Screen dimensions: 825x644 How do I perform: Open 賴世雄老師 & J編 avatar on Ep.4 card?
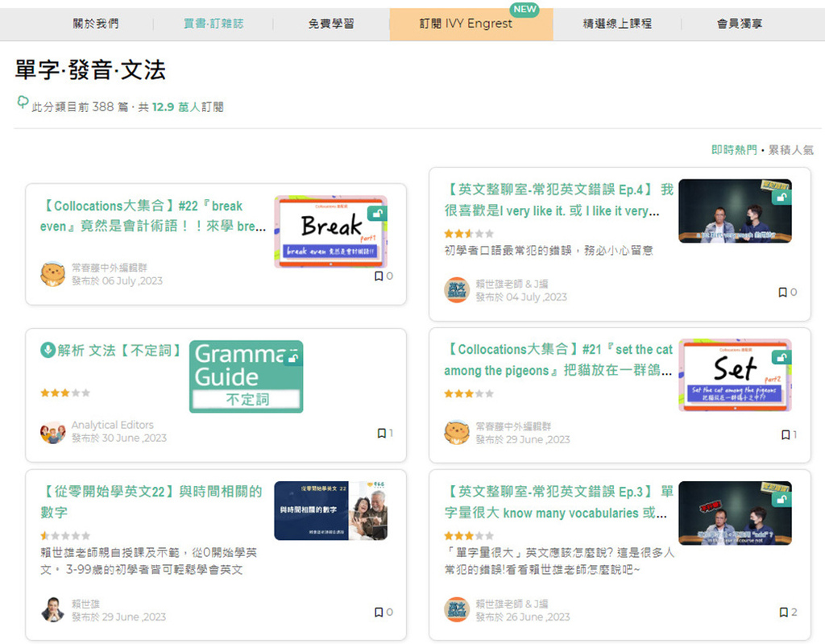(x=457, y=289)
